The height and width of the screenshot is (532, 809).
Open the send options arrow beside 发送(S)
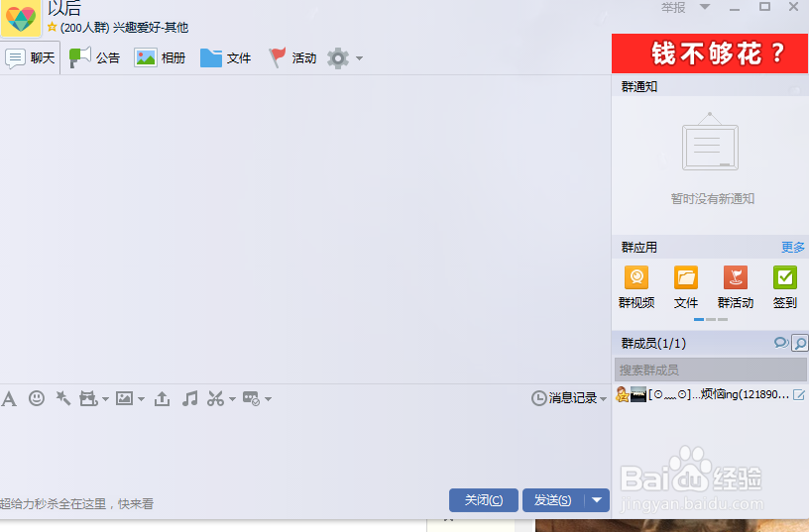click(x=597, y=500)
